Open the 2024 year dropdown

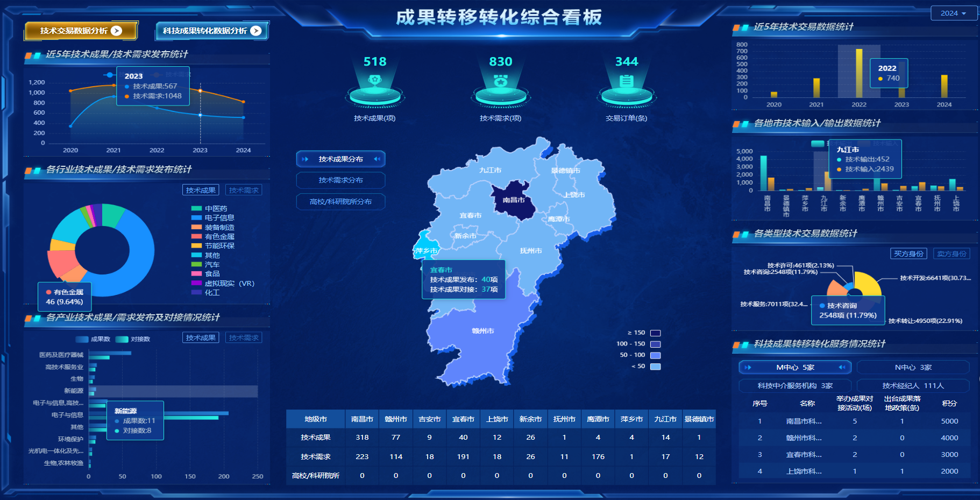pos(953,13)
